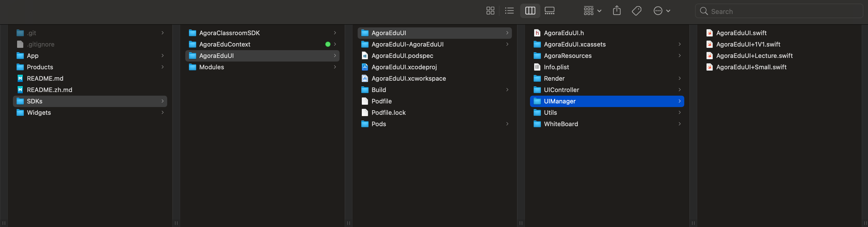Switch to list view
The width and height of the screenshot is (868, 227).
pos(509,11)
